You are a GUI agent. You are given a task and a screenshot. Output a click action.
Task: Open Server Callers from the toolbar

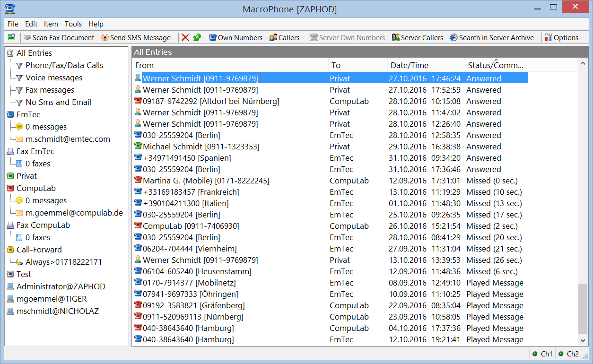click(418, 38)
